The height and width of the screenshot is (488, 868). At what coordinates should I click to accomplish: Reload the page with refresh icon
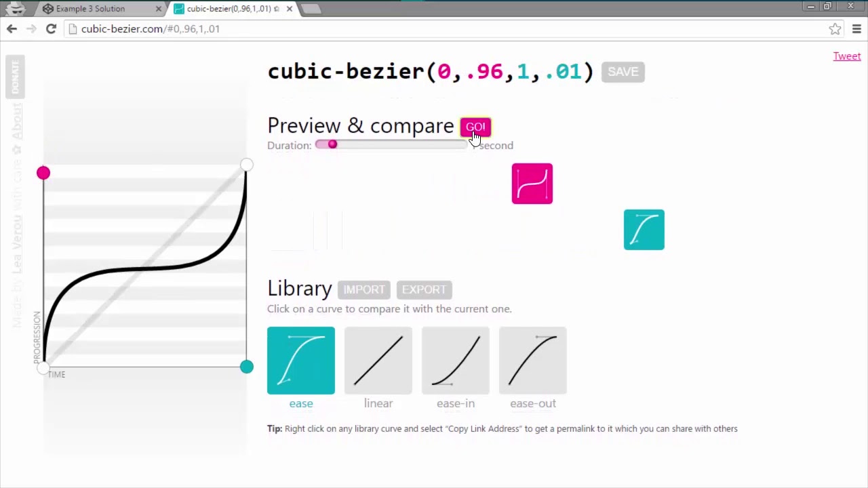click(51, 28)
